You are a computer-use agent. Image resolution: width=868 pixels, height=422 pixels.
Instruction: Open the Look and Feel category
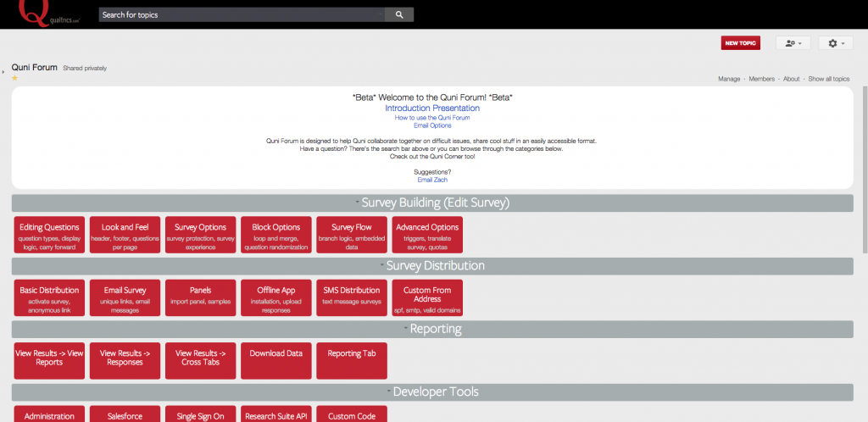[x=125, y=235]
